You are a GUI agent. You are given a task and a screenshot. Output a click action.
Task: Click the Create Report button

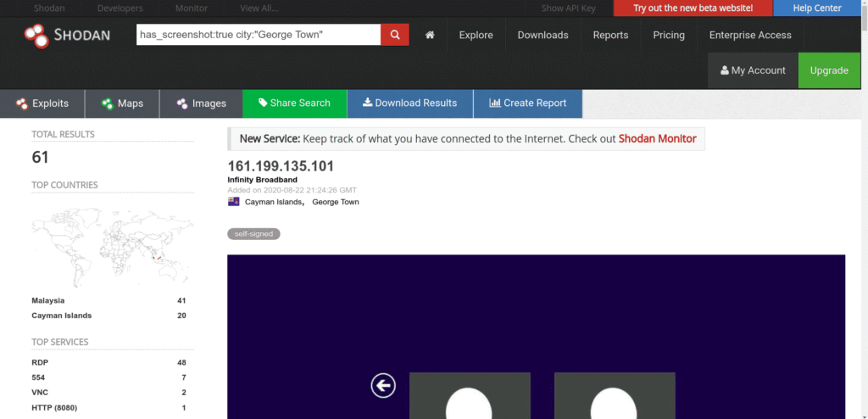coord(528,103)
